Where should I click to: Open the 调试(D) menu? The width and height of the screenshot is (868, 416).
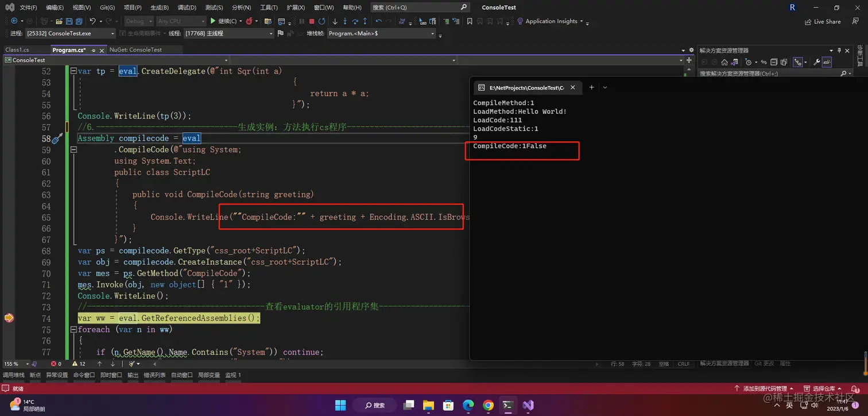pos(186,7)
